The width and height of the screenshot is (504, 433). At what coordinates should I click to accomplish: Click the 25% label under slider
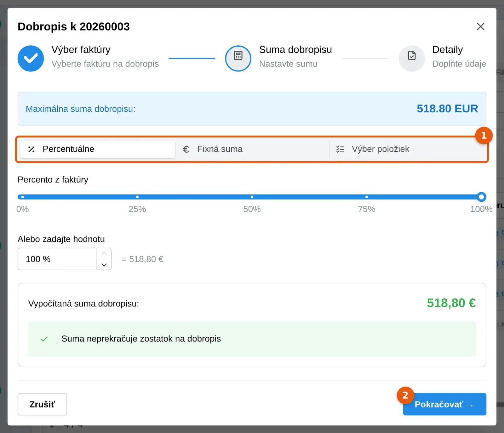pos(137,209)
